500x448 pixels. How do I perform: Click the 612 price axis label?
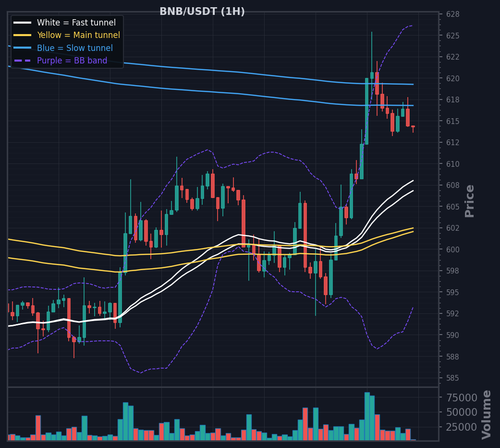(453, 143)
